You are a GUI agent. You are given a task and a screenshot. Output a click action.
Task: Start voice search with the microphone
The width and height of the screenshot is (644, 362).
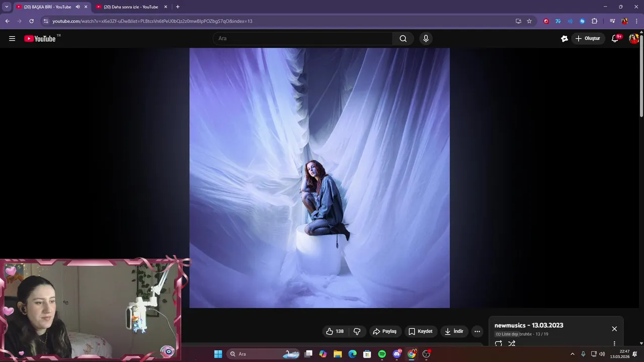pyautogui.click(x=426, y=39)
